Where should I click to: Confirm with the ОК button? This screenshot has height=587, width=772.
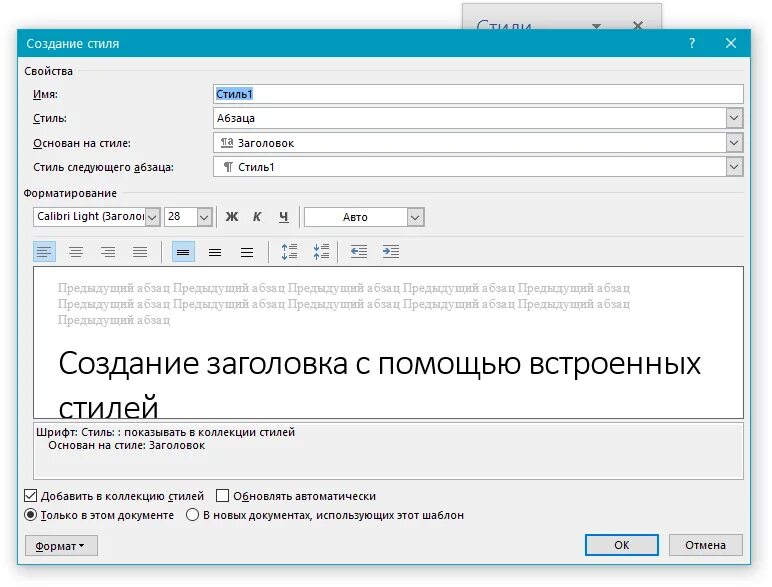pyautogui.click(x=621, y=545)
